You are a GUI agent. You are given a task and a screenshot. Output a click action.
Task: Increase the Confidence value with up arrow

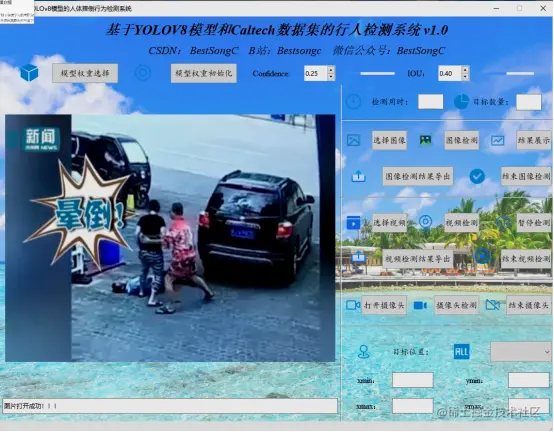(331, 70)
